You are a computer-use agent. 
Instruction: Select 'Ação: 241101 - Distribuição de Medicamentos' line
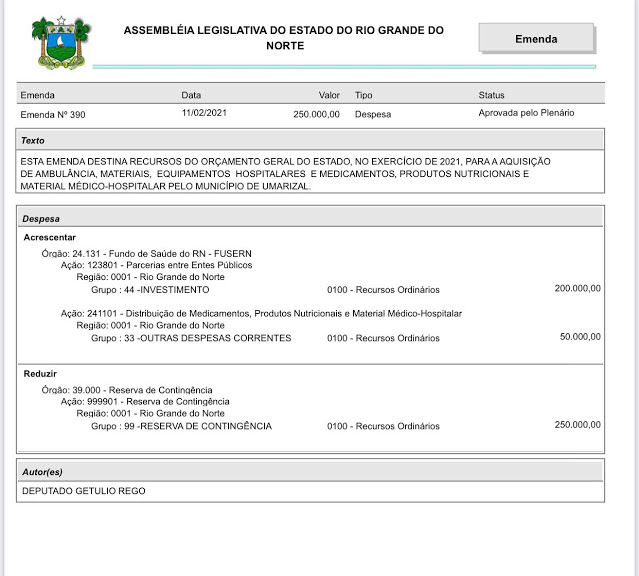click(x=261, y=313)
